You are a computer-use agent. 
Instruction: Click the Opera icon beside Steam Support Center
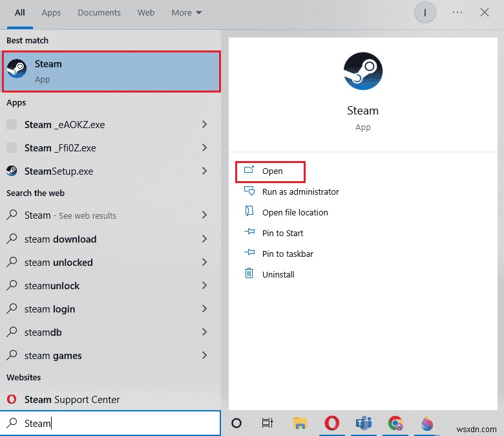(12, 399)
